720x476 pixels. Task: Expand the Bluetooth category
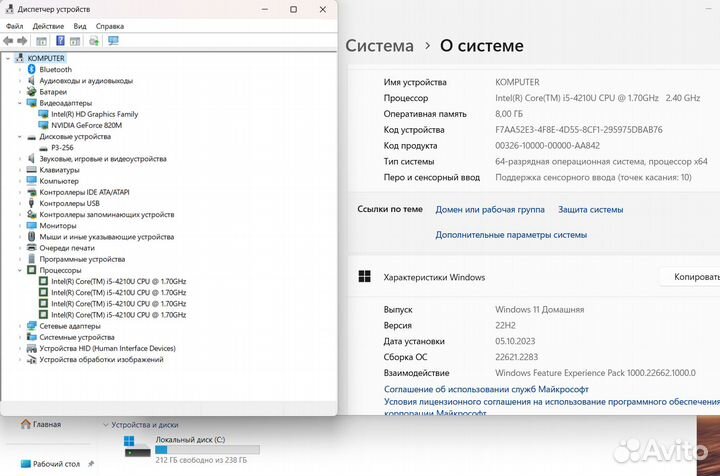pyautogui.click(x=20, y=69)
